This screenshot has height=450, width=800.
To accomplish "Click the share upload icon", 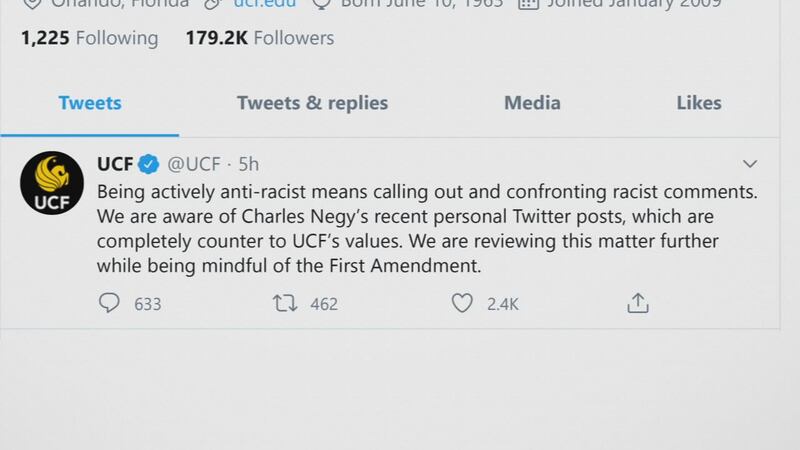I will click(638, 303).
